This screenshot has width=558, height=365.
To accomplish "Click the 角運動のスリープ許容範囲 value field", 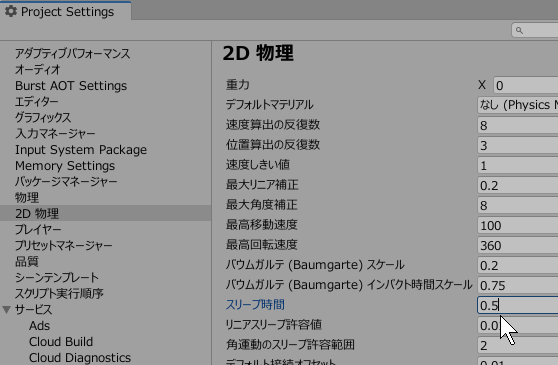I will 517,345.
